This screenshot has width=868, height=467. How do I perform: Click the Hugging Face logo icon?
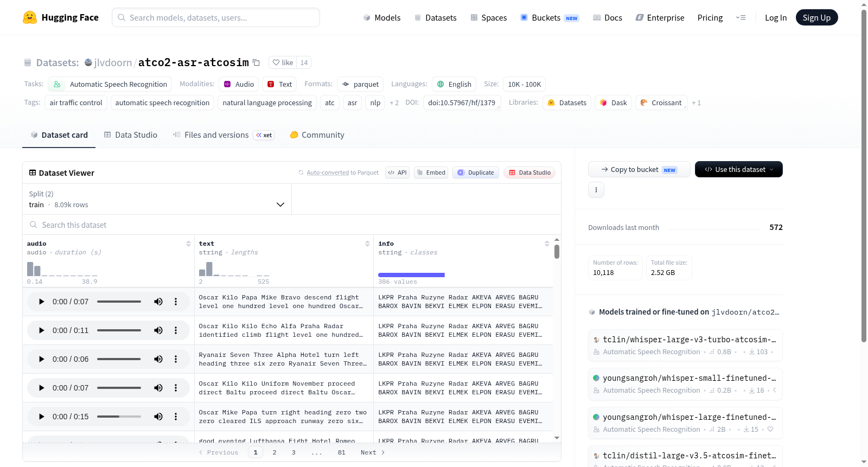(x=30, y=17)
